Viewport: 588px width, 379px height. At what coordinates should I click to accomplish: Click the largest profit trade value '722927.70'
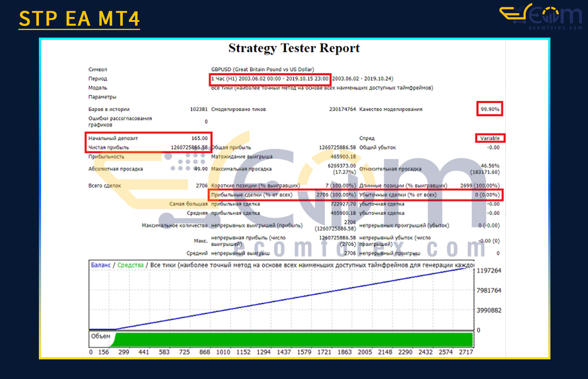pos(343,204)
